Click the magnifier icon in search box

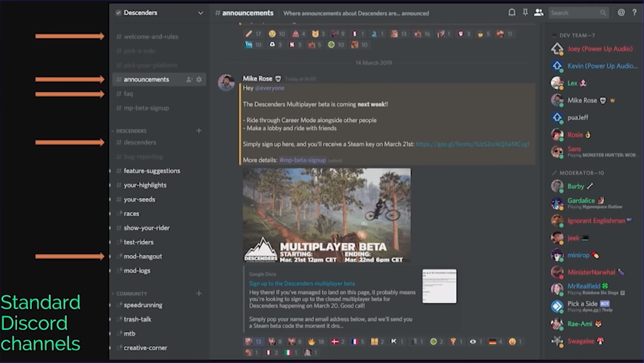[x=603, y=13]
